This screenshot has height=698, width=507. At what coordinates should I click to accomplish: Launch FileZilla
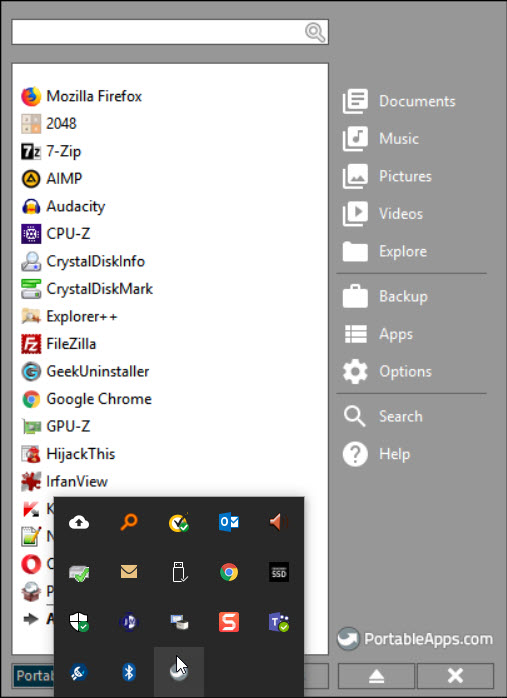[59, 344]
